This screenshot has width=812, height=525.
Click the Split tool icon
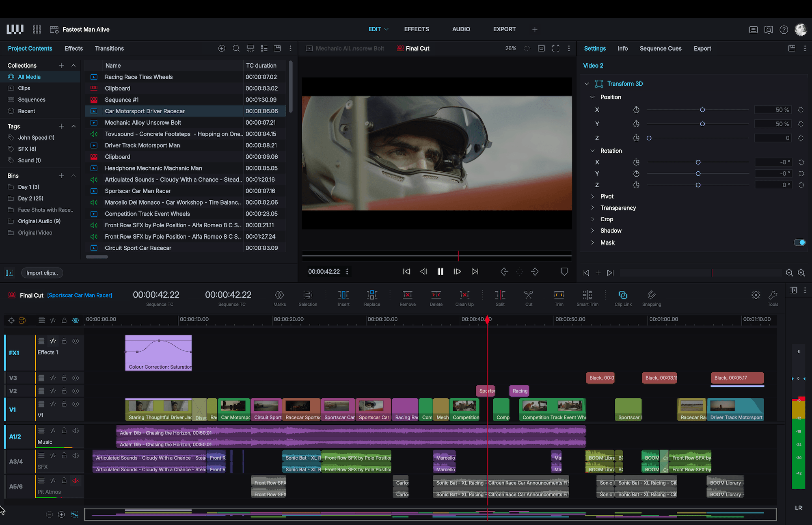pyautogui.click(x=500, y=295)
